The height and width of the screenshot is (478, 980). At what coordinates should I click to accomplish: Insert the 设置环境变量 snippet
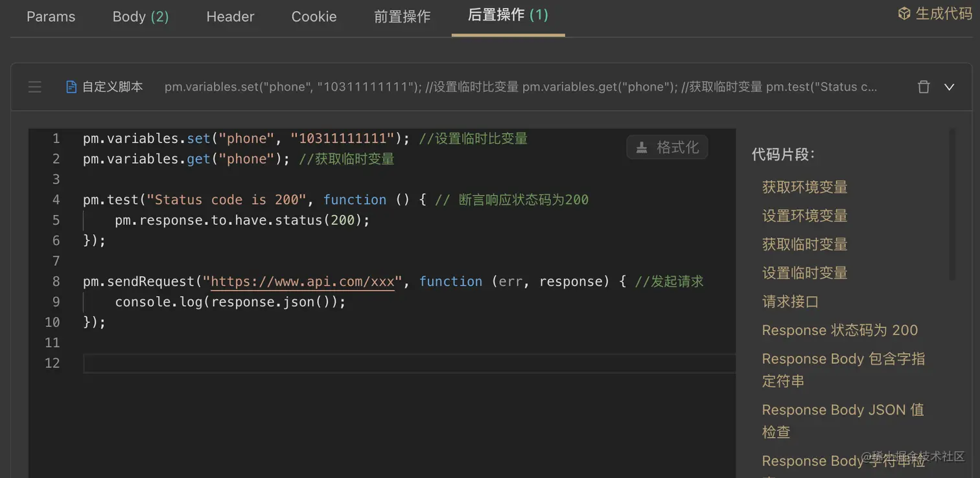[x=804, y=216]
